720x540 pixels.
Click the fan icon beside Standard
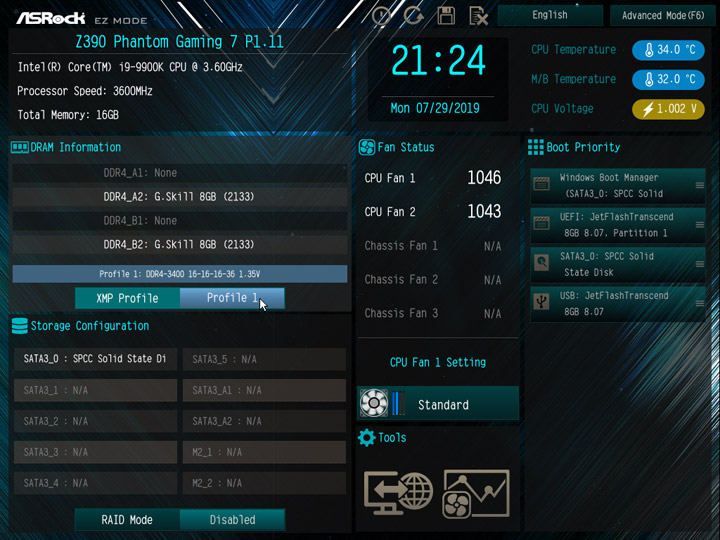373,403
